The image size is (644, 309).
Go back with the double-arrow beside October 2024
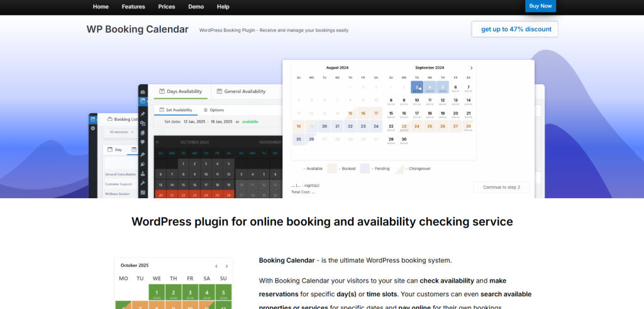click(x=157, y=142)
